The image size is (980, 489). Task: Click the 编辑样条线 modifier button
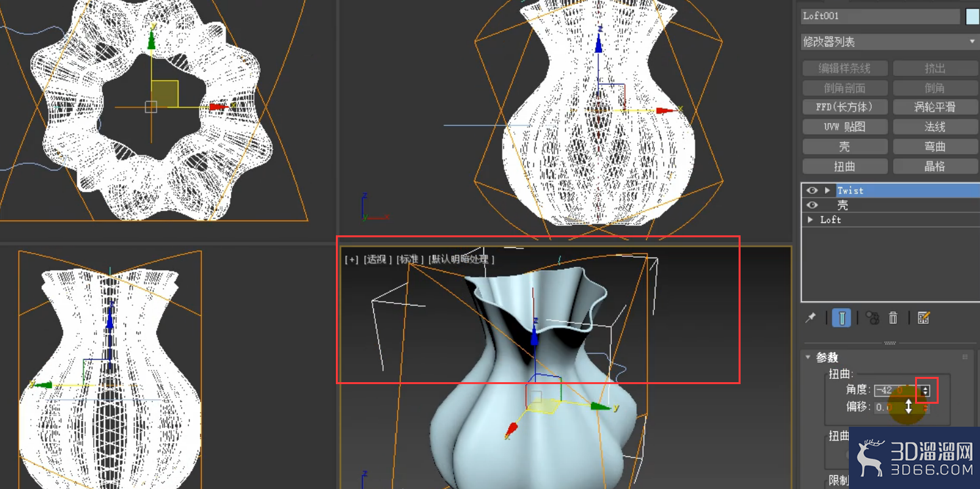pyautogui.click(x=845, y=68)
